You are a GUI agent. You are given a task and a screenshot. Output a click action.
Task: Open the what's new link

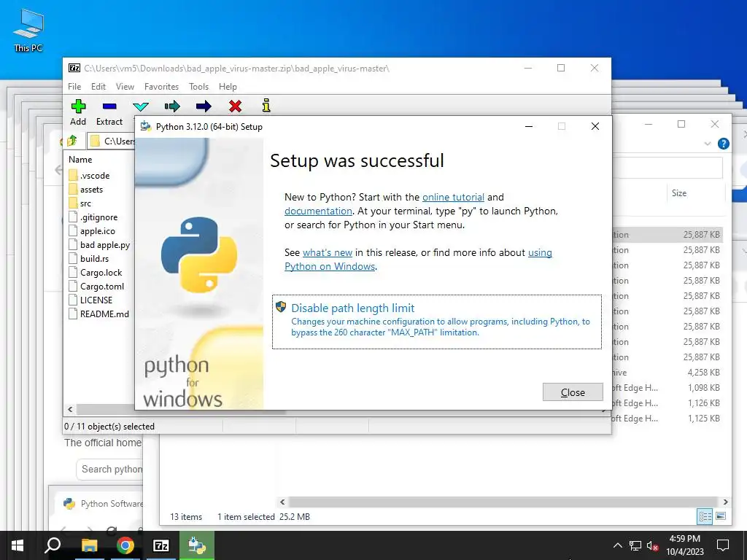click(x=328, y=252)
